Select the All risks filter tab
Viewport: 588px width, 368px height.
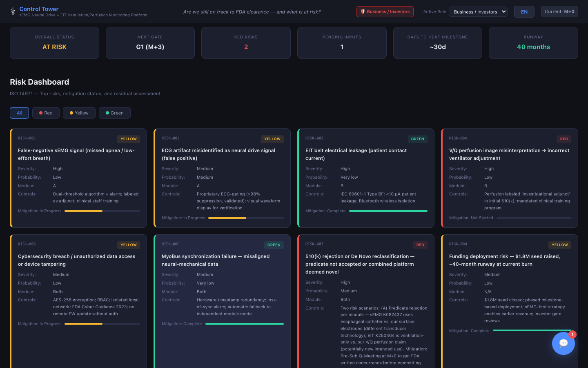[19, 113]
